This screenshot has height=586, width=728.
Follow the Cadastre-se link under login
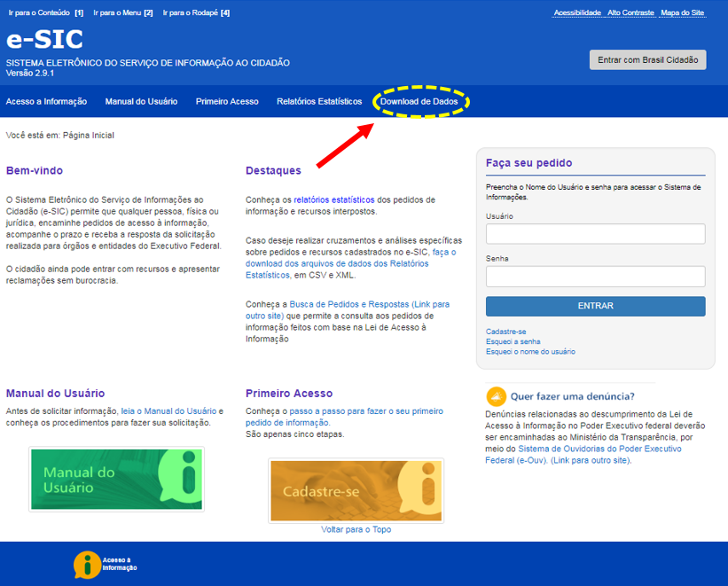[505, 332]
